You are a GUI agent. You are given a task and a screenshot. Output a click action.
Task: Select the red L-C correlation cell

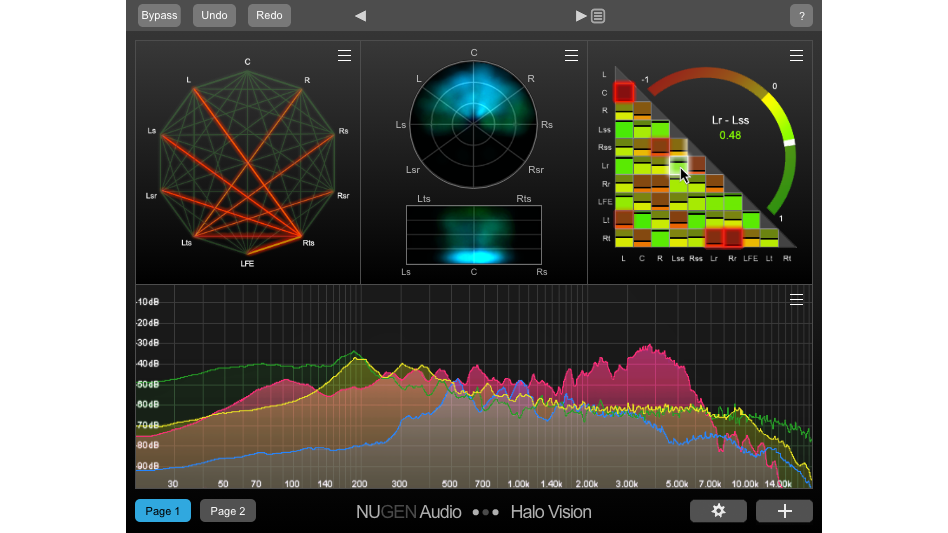click(x=624, y=92)
